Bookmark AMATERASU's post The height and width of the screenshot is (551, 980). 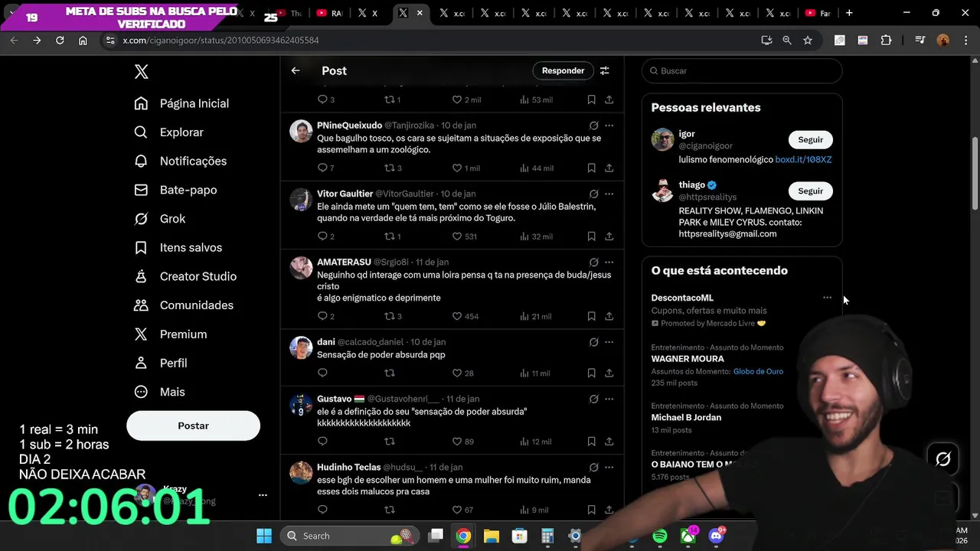591,316
